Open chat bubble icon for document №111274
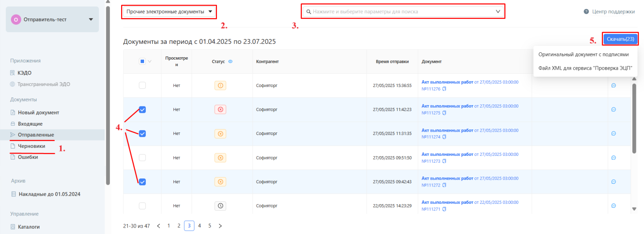Viewport: 644px width, 234px height. click(x=613, y=134)
